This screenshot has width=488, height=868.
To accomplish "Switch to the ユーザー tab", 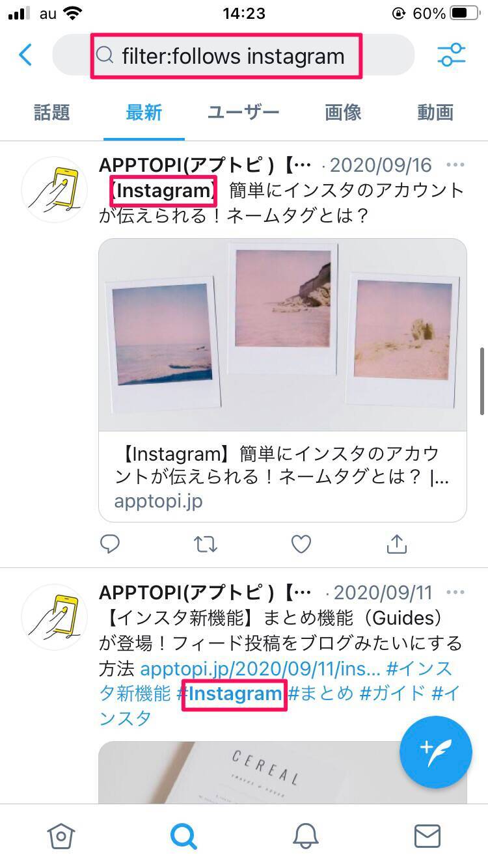I will point(243,112).
